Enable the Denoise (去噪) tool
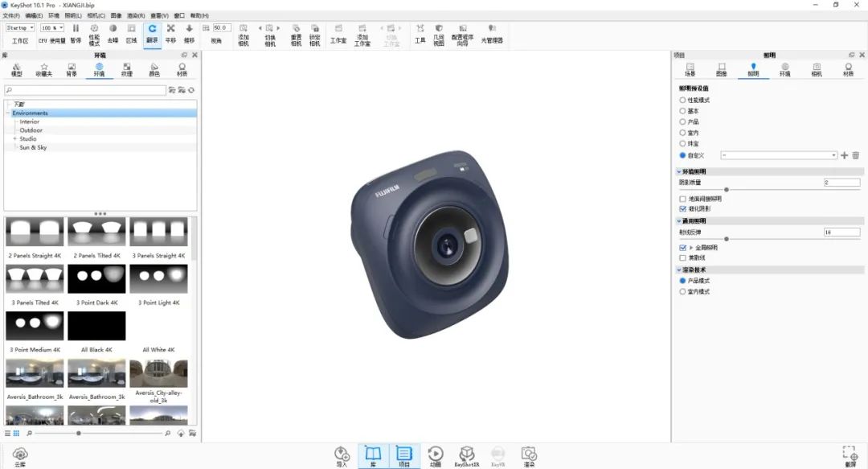Viewport: 868px width, 469px height. [x=113, y=34]
